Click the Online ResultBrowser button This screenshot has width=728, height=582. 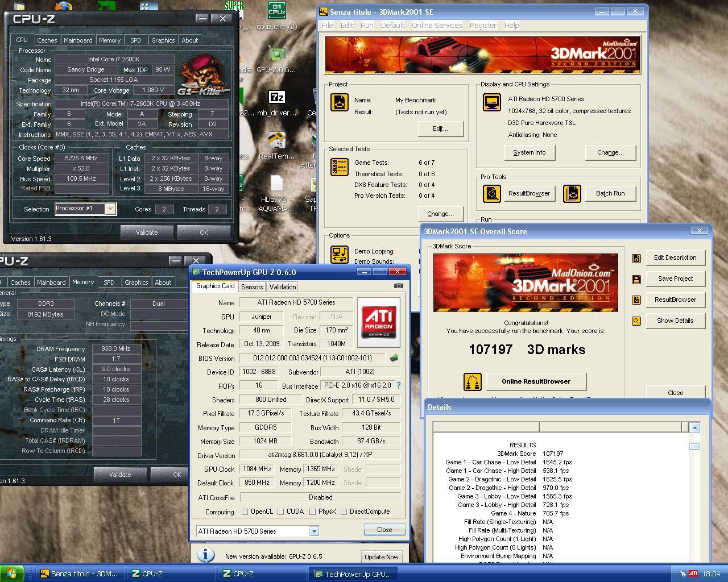(x=536, y=381)
